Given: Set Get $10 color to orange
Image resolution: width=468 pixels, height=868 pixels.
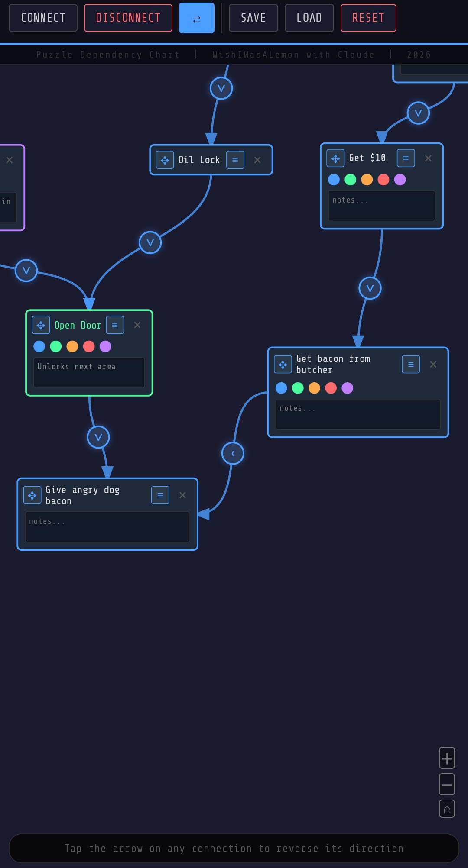Looking at the screenshot, I should point(367,180).
